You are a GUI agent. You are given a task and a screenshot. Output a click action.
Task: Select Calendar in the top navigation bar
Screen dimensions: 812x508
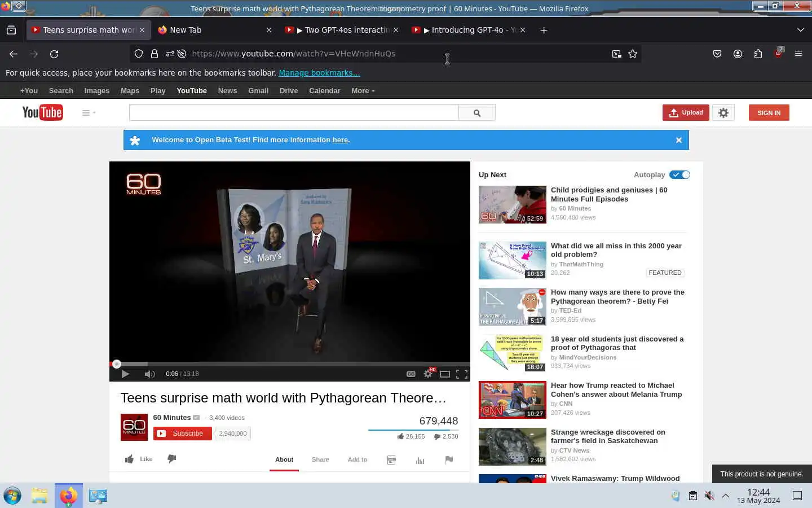324,90
